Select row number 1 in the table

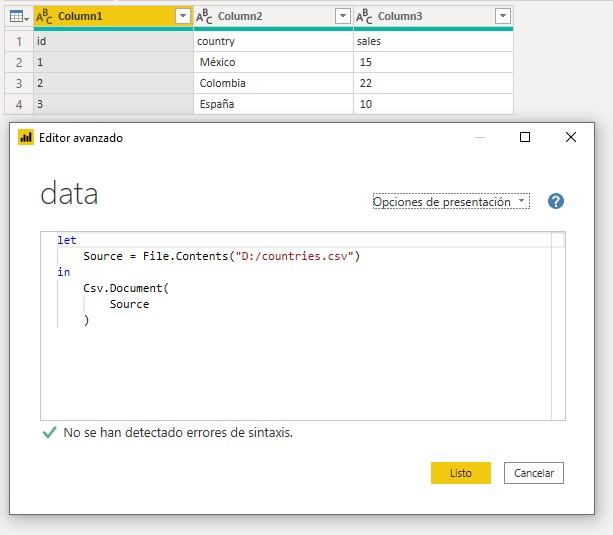click(19, 41)
